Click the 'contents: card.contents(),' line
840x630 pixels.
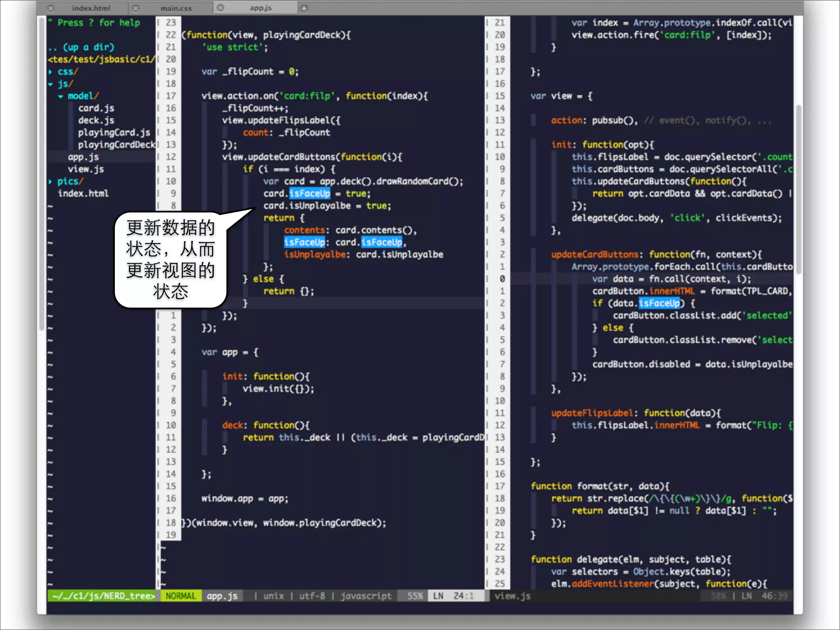350,231
